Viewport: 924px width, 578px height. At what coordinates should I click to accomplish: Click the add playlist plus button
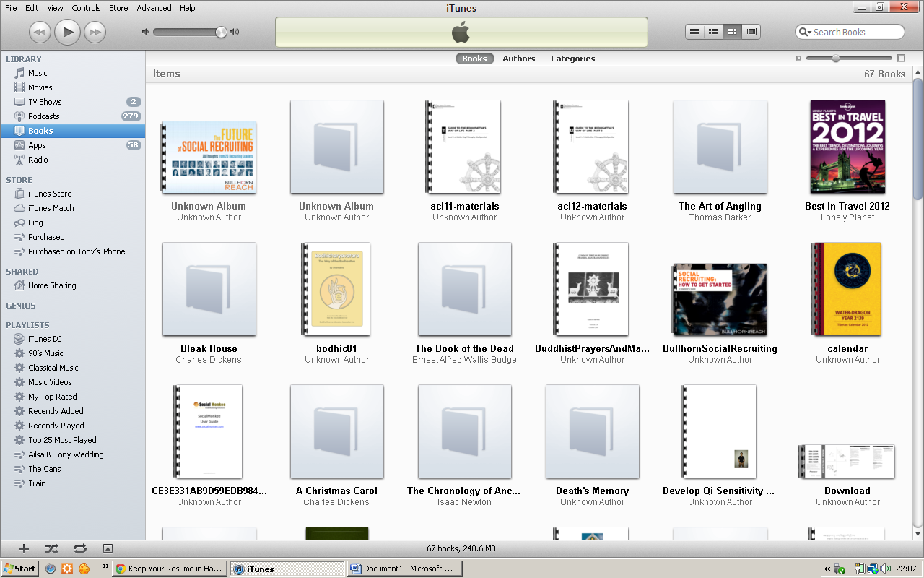tap(24, 548)
